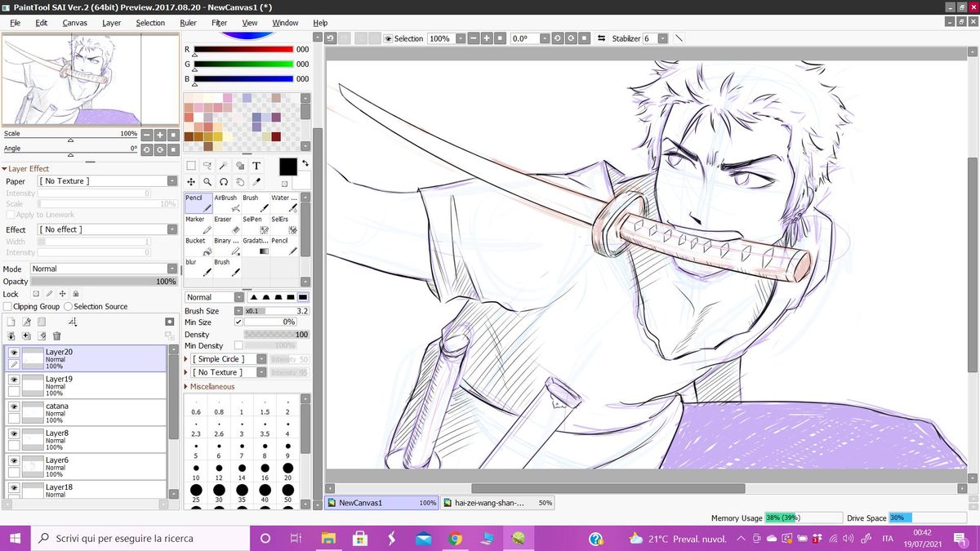This screenshot has height=551, width=980.
Task: Open the brush No Texture dropdown
Action: coord(261,372)
